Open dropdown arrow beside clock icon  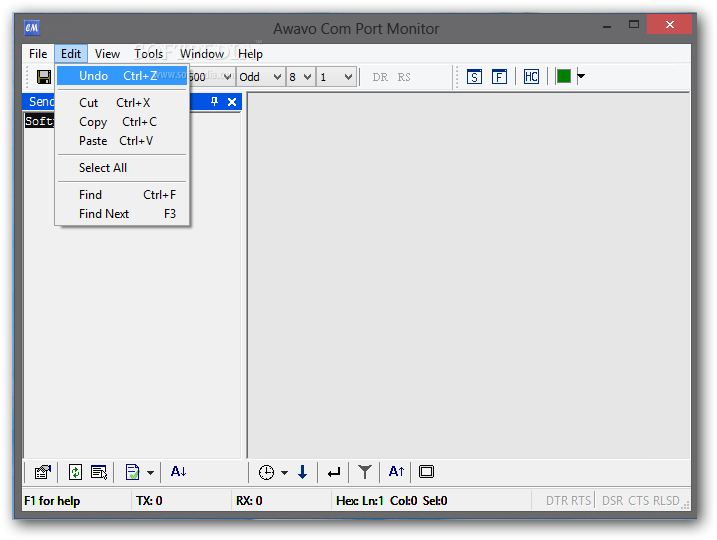tap(284, 472)
